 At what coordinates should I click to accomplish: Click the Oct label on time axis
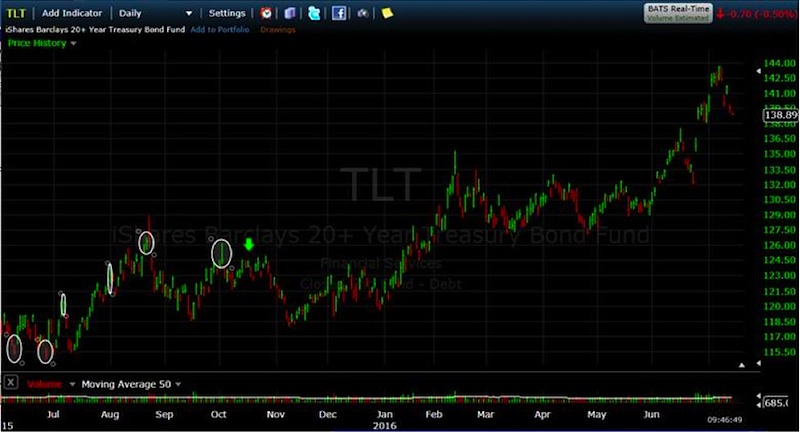click(x=218, y=414)
